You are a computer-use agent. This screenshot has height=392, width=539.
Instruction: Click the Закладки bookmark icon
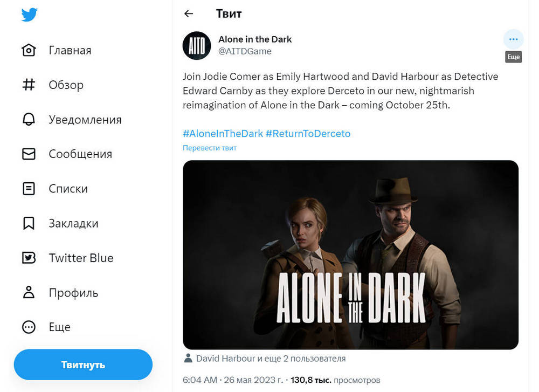click(29, 223)
